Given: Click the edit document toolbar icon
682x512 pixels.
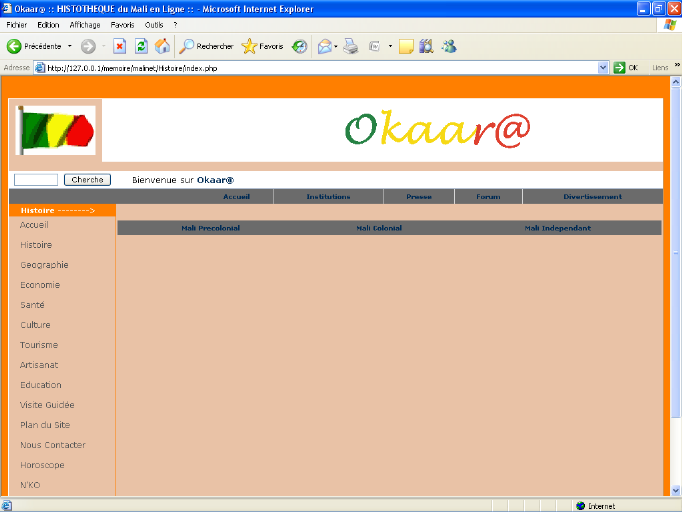Looking at the screenshot, I should pyautogui.click(x=374, y=46).
